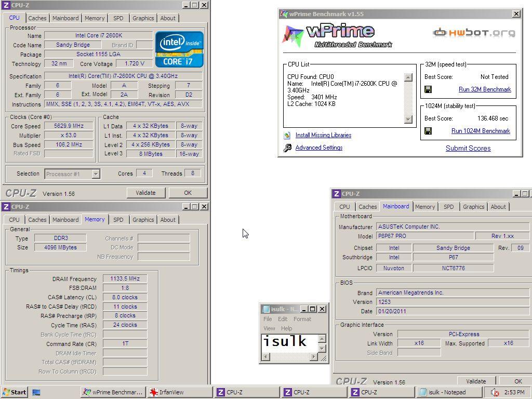
Task: Click the volume icon in system tray
Action: point(495,393)
